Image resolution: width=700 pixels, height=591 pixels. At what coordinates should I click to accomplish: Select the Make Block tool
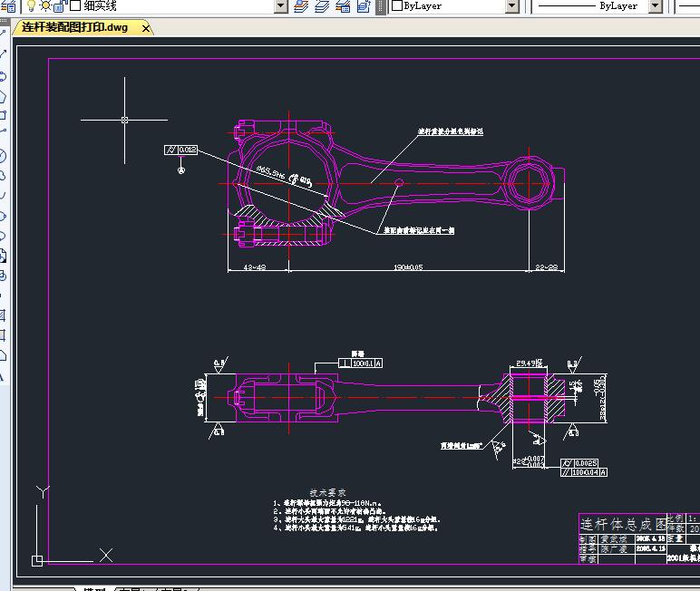tap(3, 276)
